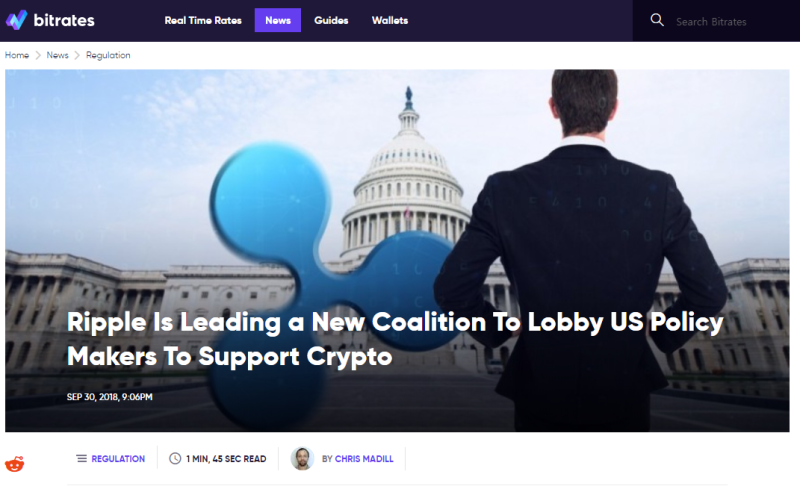Select the News tab
This screenshot has height=489, width=800.
(x=278, y=20)
